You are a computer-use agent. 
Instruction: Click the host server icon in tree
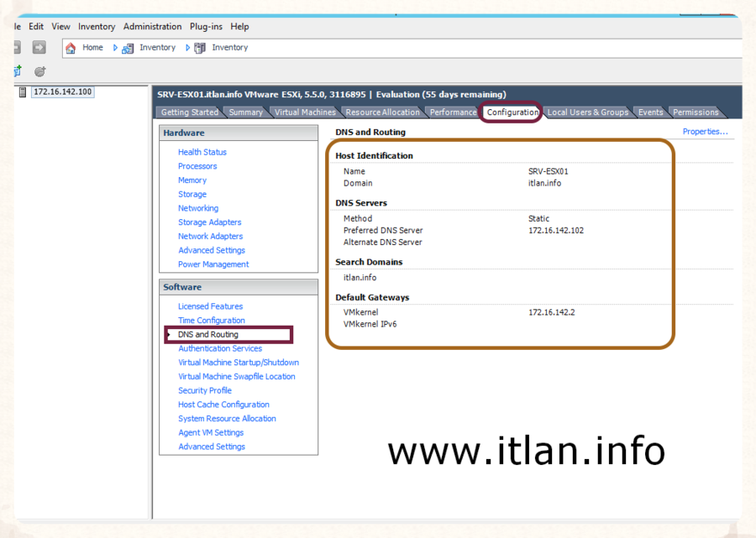click(x=22, y=91)
